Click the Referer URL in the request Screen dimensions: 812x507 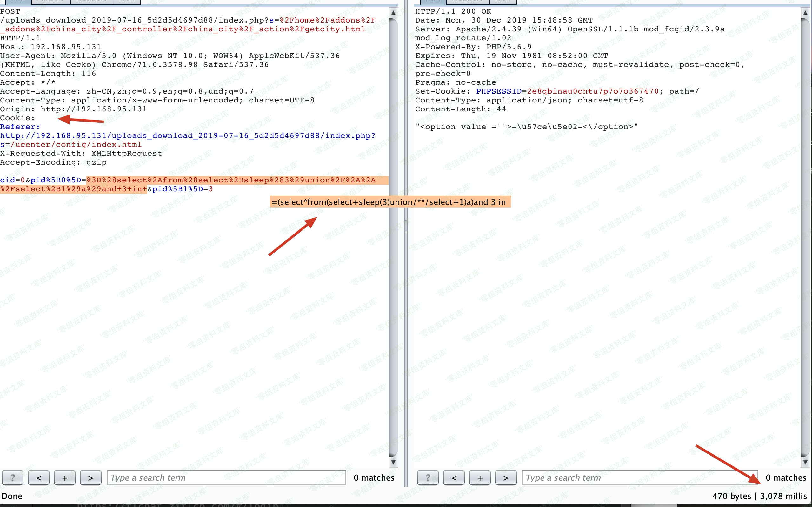pyautogui.click(x=187, y=136)
